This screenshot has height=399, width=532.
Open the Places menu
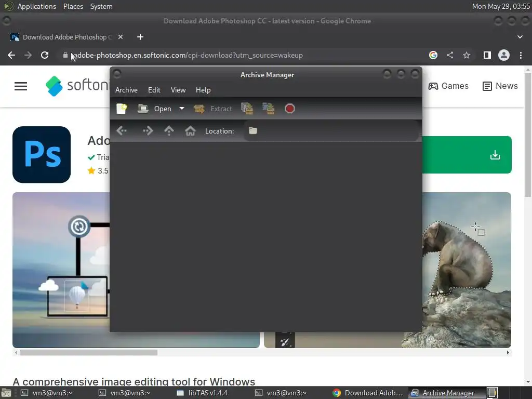73,6
